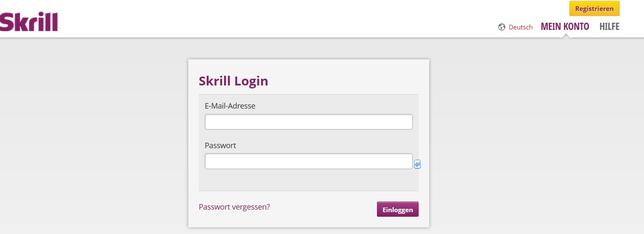The image size is (644, 234).
Task: Open the MEIN KONTO menu item
Action: (565, 27)
